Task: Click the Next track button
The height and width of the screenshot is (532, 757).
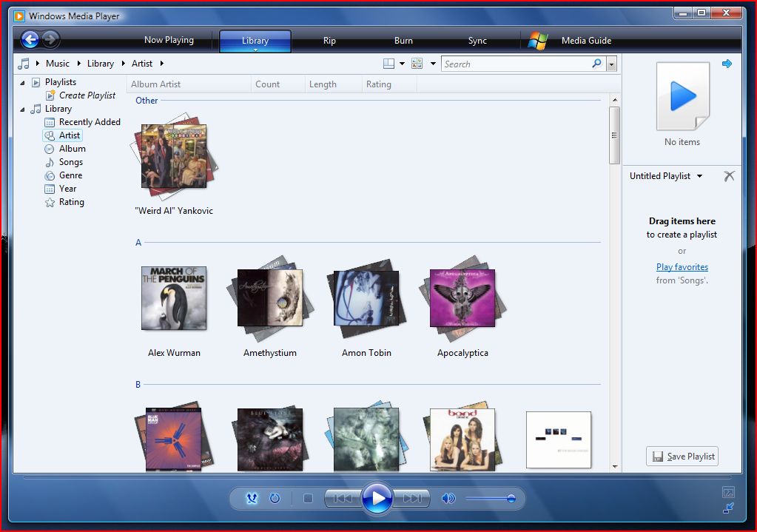Action: 412,498
